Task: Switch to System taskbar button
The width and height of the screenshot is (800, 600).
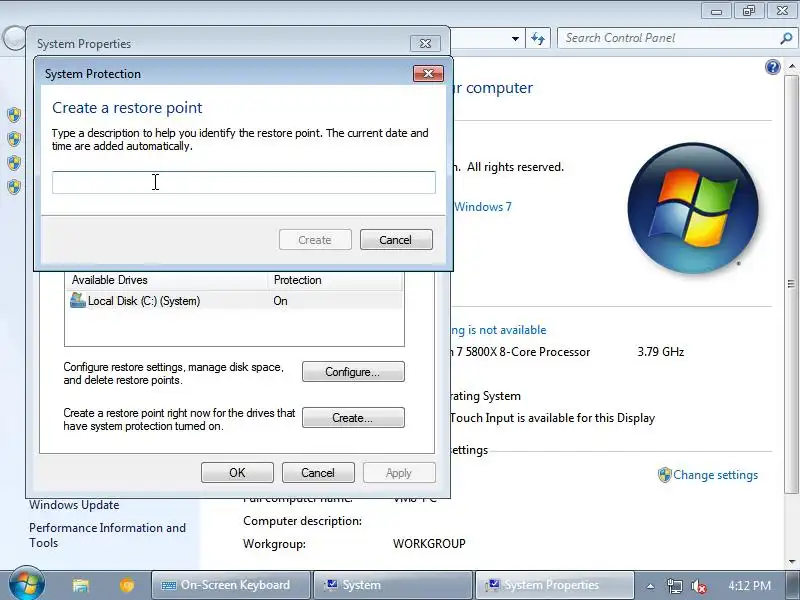Action: coord(392,585)
